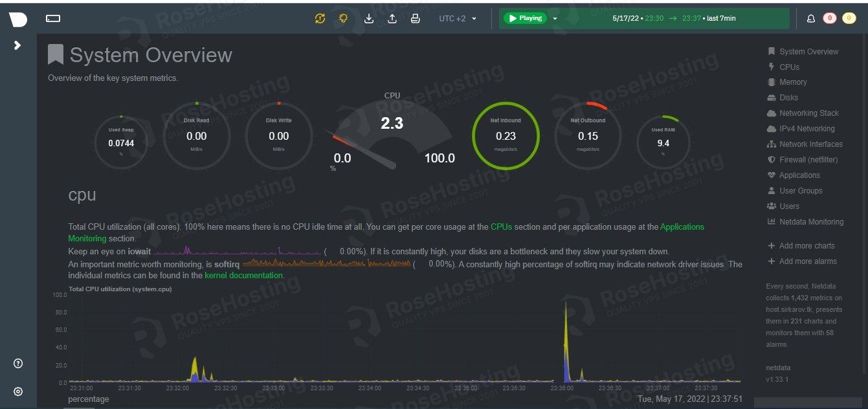Expand the left sidebar with chevron
This screenshot has width=868, height=409.
pos(17,45)
